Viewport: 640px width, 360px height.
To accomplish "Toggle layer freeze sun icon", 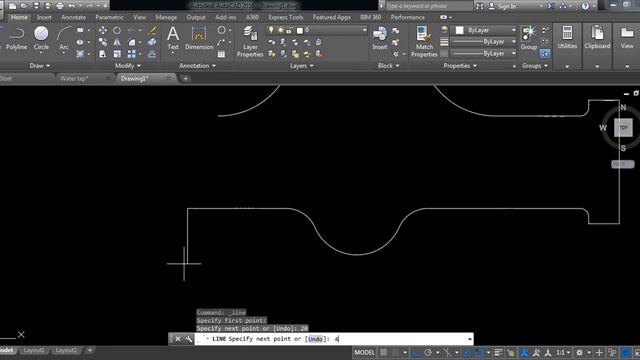I will [x=280, y=30].
